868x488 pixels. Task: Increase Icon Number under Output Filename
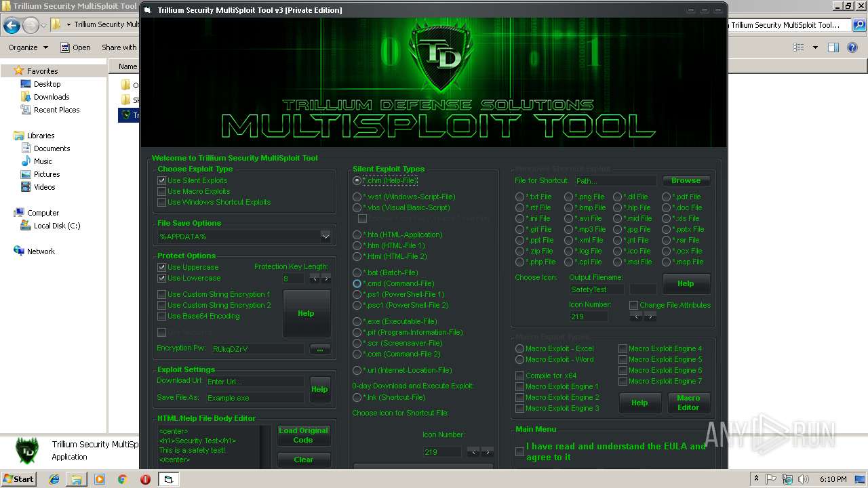click(x=650, y=317)
